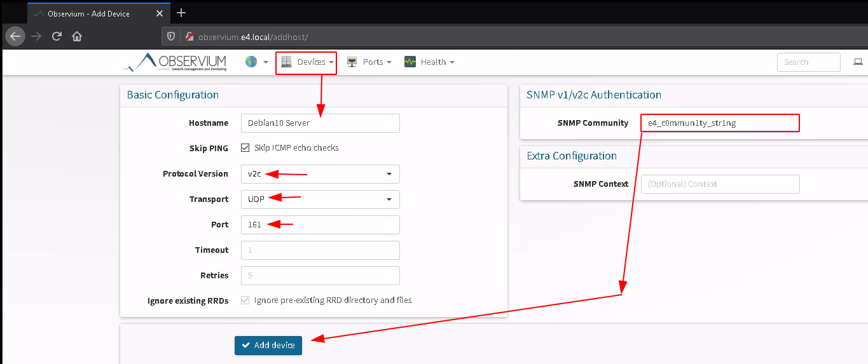Toggle Ignore pre-existing RRD directory checkbox
This screenshot has height=364, width=868.
point(245,300)
